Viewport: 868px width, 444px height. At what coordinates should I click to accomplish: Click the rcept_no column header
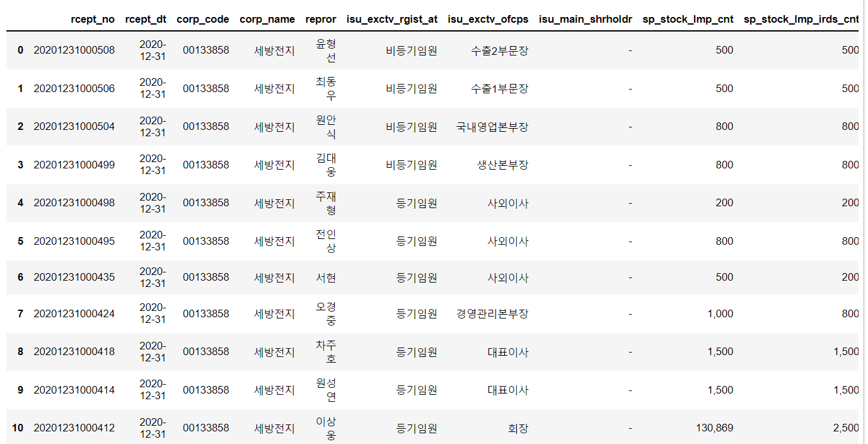(93, 19)
